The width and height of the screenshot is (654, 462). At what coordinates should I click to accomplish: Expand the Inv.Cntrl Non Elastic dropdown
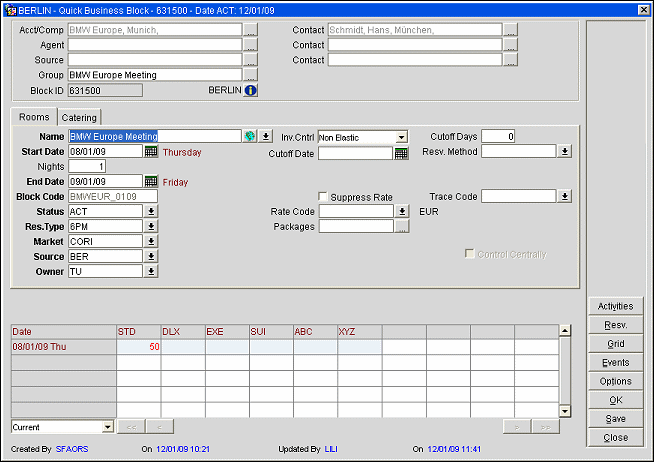pos(401,137)
